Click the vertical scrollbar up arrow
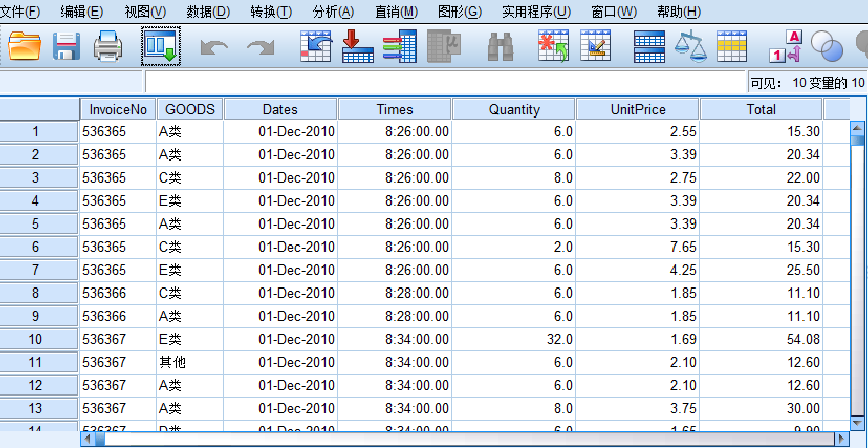 tap(858, 127)
